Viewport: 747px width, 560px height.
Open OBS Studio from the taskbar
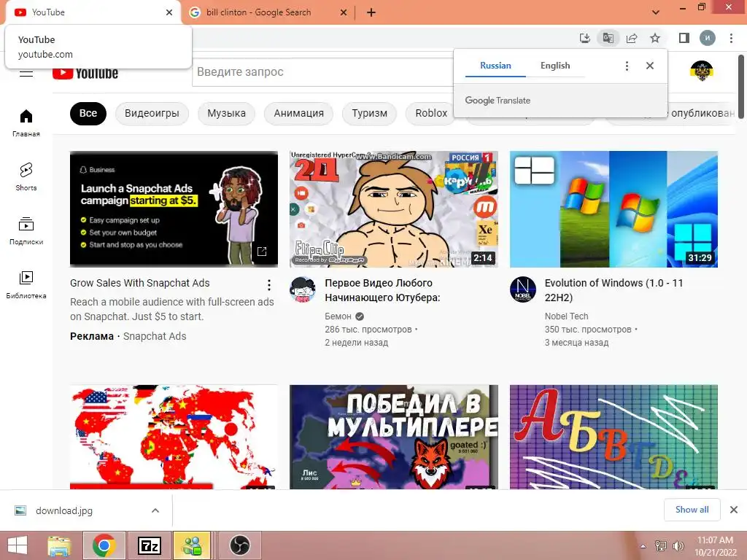pos(239,545)
